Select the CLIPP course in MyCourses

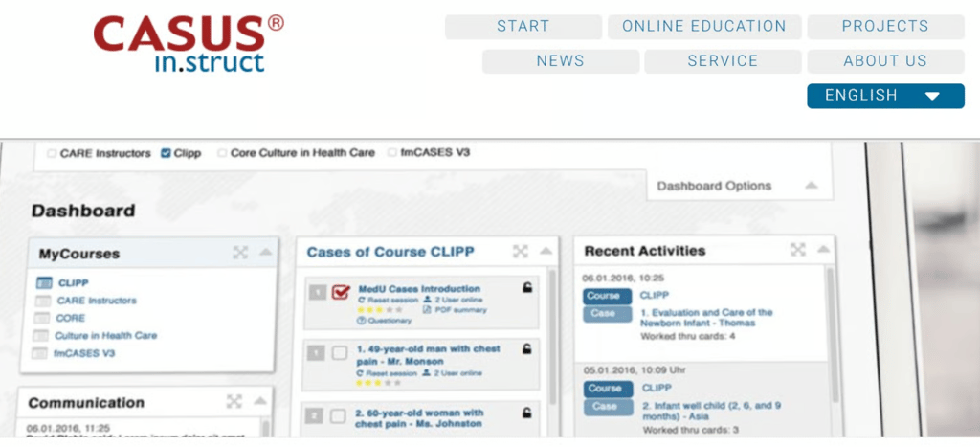73,282
